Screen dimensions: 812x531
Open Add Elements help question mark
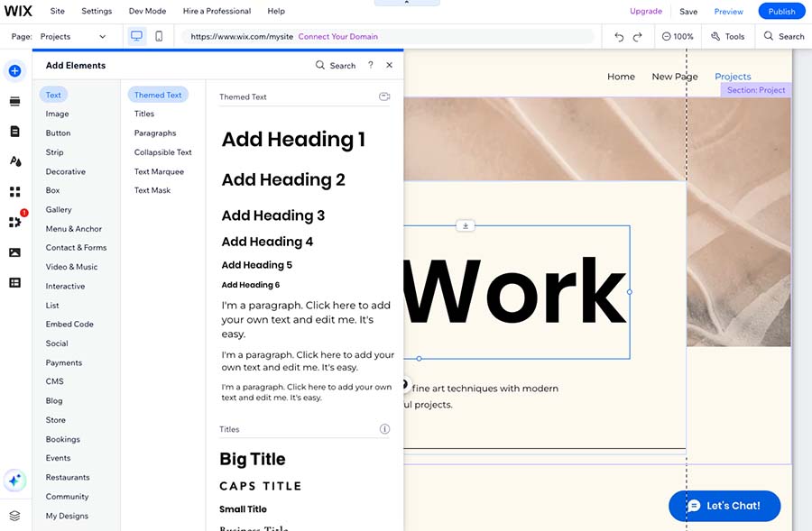tap(370, 65)
